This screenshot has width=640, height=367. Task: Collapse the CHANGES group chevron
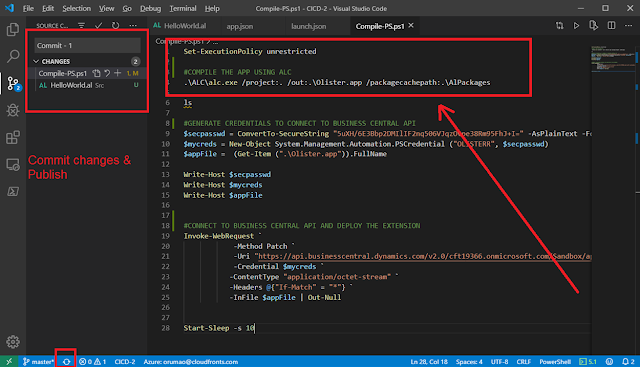coord(36,61)
